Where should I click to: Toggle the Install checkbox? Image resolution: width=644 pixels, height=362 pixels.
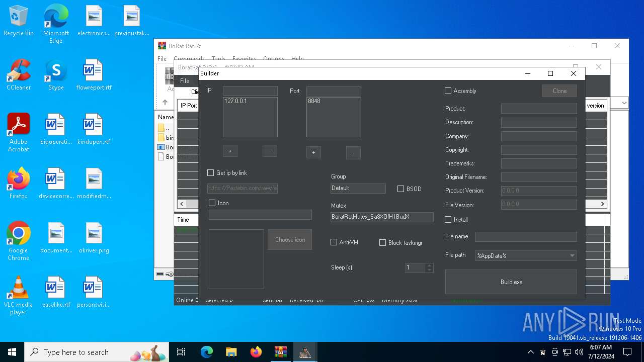(448, 220)
